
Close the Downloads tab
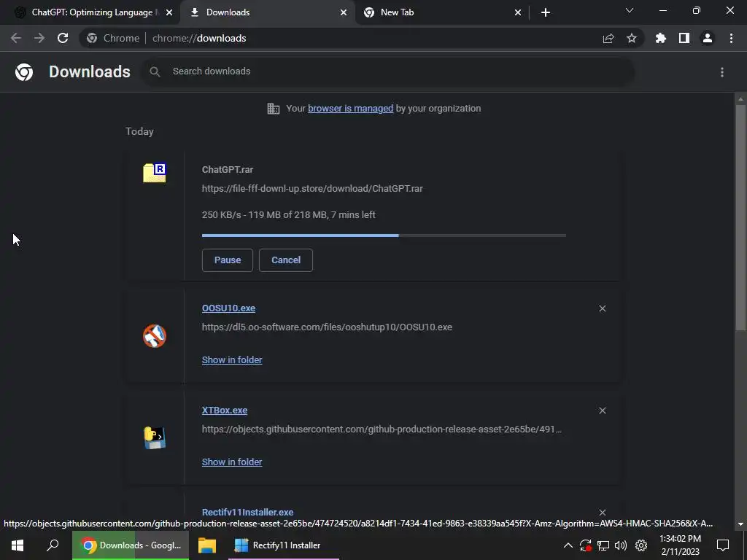[344, 12]
